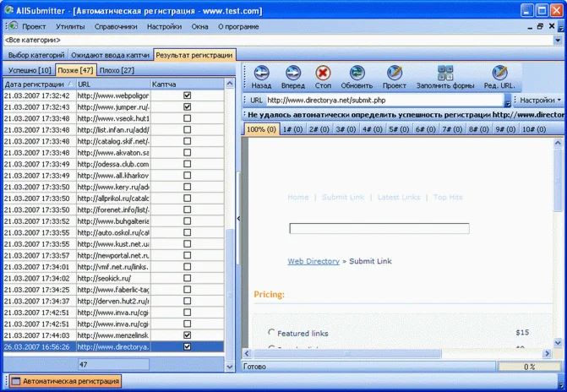This screenshot has width=567, height=392.
Task: Click the taskbar window icon for Автоматическая регистрация
Action: click(x=15, y=381)
